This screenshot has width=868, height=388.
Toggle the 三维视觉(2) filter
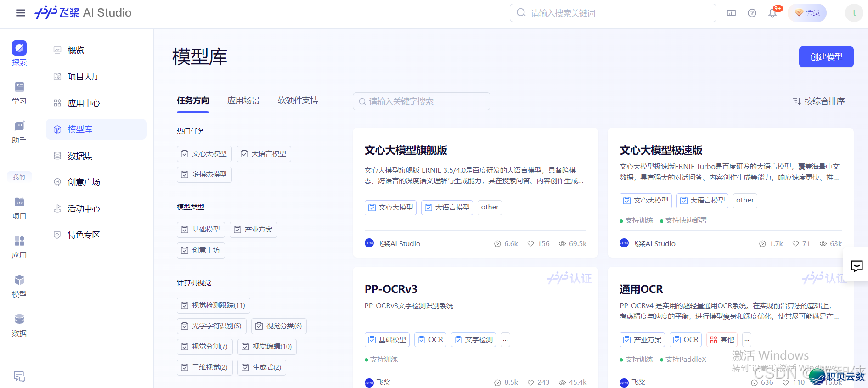[205, 367]
